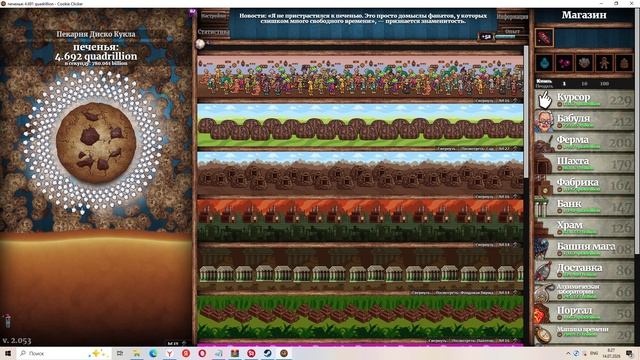Set purchase amount to 100

click(x=604, y=84)
